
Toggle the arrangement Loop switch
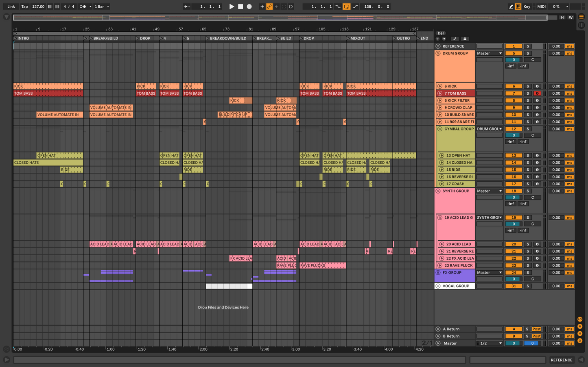tap(346, 7)
